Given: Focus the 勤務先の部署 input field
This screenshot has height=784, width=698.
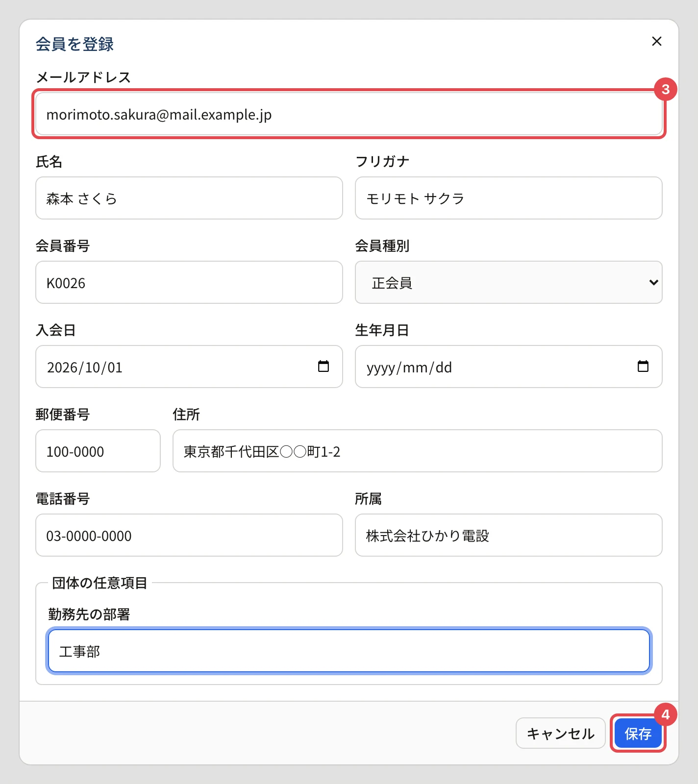Looking at the screenshot, I should click(x=349, y=651).
